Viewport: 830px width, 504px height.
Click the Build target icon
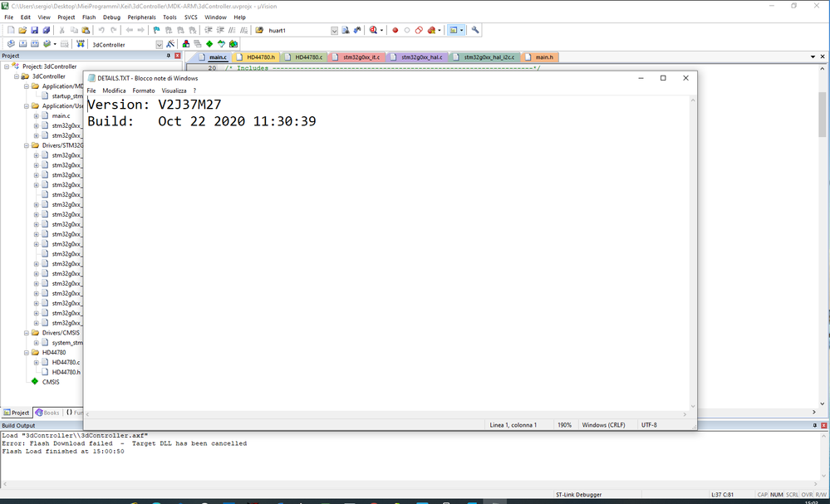(x=22, y=44)
